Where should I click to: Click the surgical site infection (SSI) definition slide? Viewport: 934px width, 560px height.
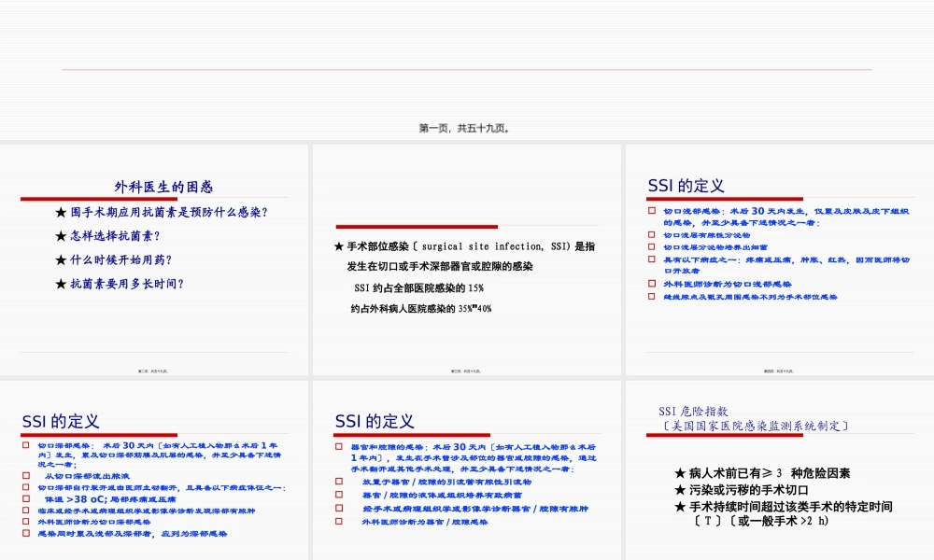pyautogui.click(x=467, y=257)
